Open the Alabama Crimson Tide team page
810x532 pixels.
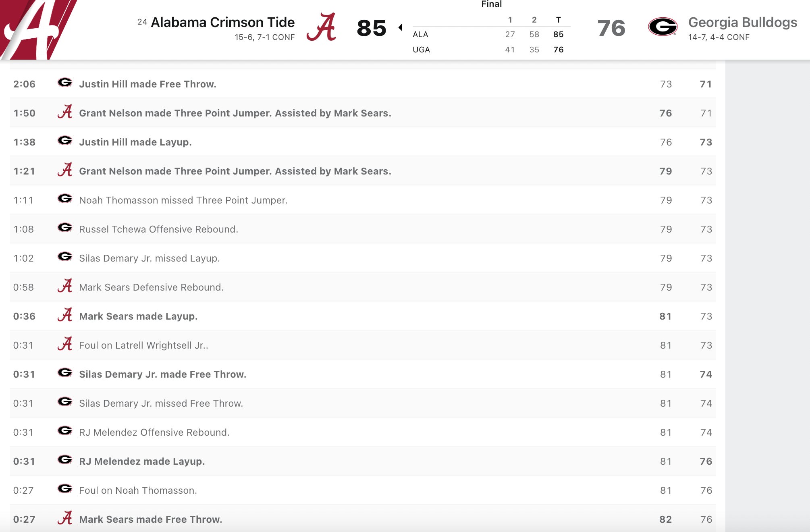[x=222, y=23]
